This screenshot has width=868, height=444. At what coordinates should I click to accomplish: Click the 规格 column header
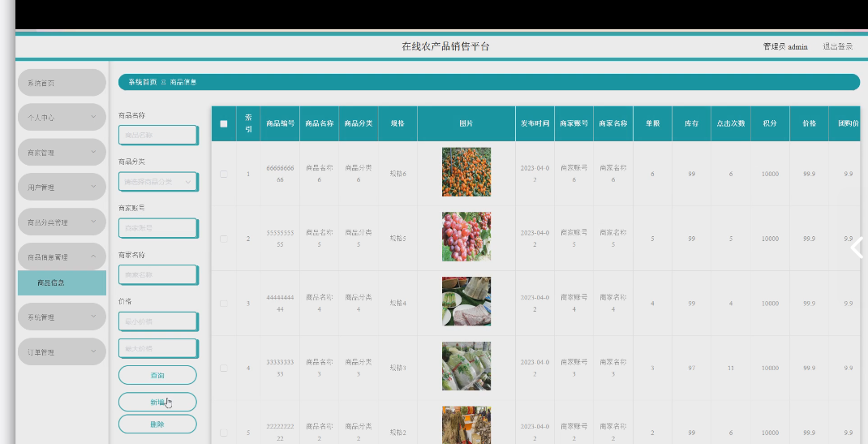click(x=398, y=123)
